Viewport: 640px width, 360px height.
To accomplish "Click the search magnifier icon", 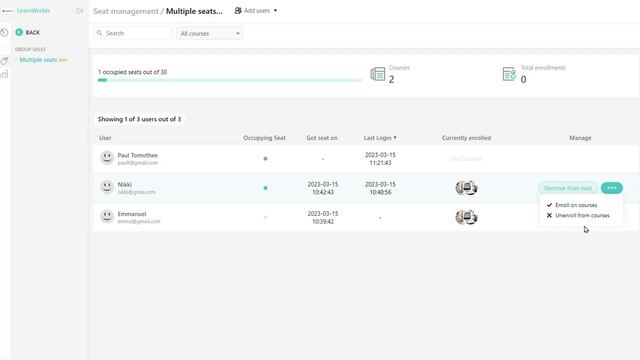I will pos(100,33).
